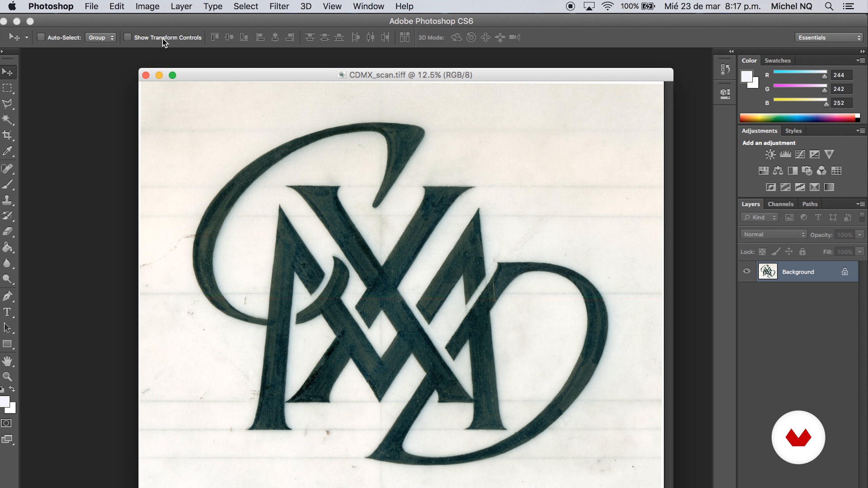This screenshot has width=868, height=488.
Task: Open the Filter menu
Action: 279,6
